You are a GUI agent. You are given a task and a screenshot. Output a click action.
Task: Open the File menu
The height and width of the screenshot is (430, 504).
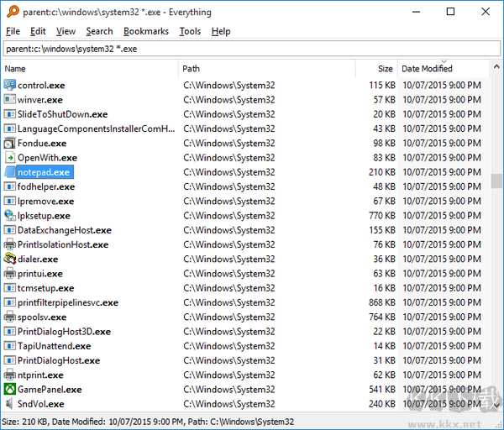click(x=13, y=31)
